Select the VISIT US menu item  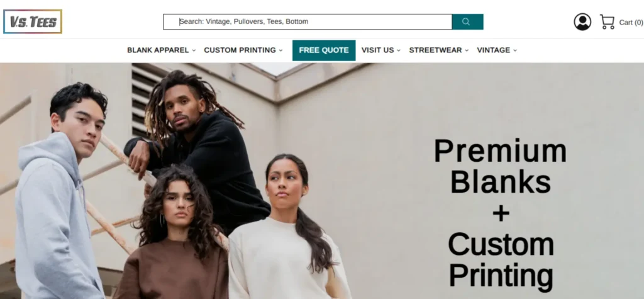[x=377, y=50]
